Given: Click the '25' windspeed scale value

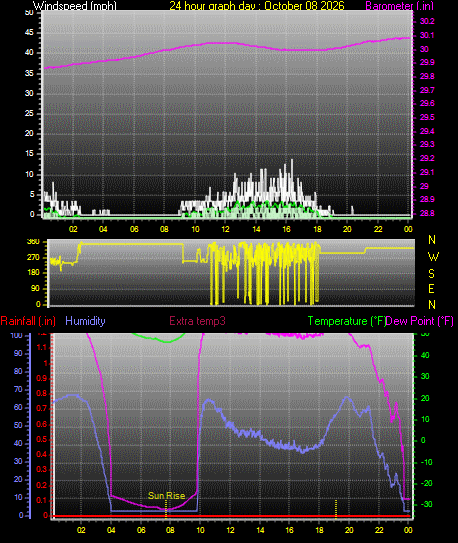Looking at the screenshot, I should [x=29, y=114].
